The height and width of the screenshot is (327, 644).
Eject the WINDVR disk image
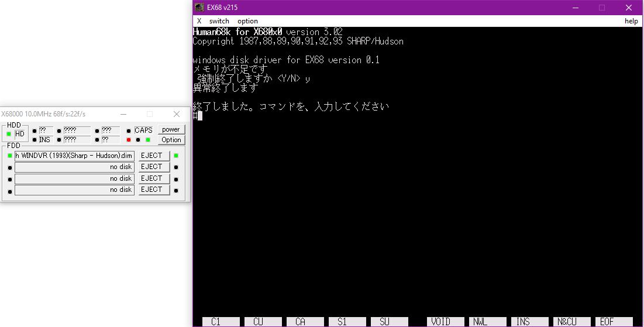pos(154,156)
